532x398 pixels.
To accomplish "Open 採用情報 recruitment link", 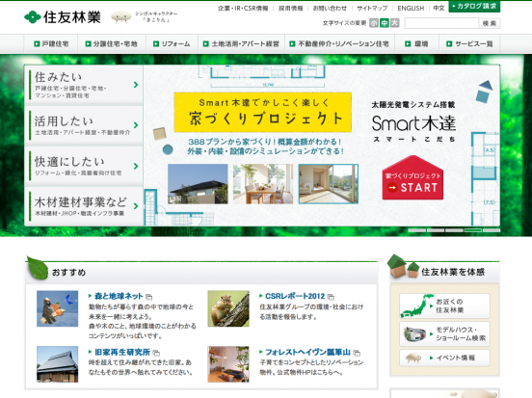I will click(291, 8).
